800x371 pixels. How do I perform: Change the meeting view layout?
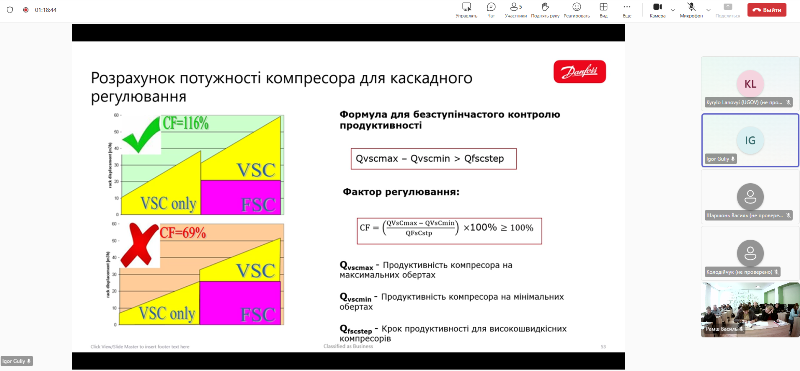click(604, 10)
